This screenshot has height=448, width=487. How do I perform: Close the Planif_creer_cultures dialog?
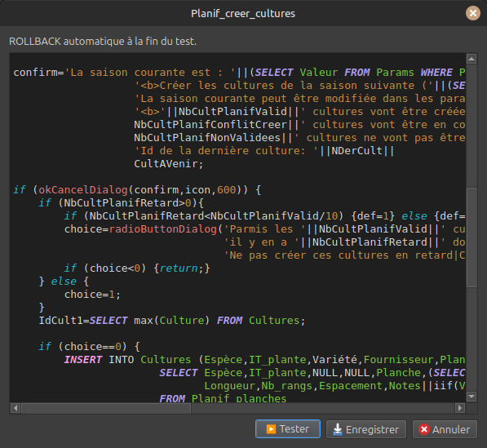[472, 13]
